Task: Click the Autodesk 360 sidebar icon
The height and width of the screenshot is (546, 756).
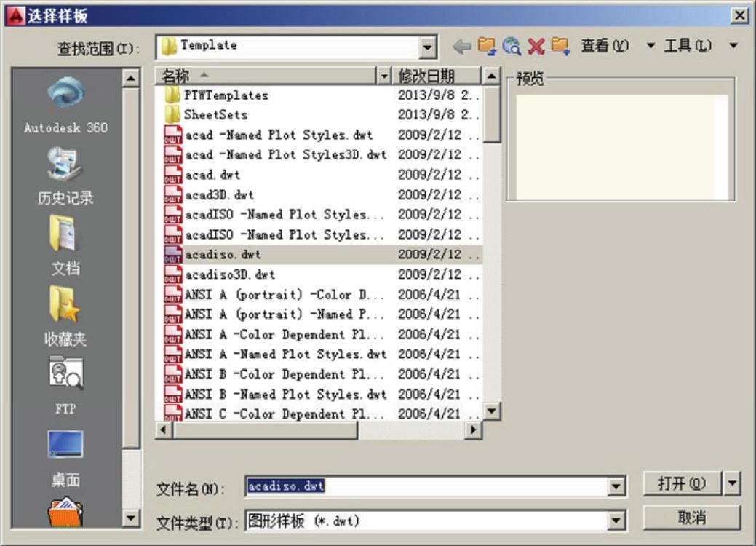Action: (x=65, y=95)
